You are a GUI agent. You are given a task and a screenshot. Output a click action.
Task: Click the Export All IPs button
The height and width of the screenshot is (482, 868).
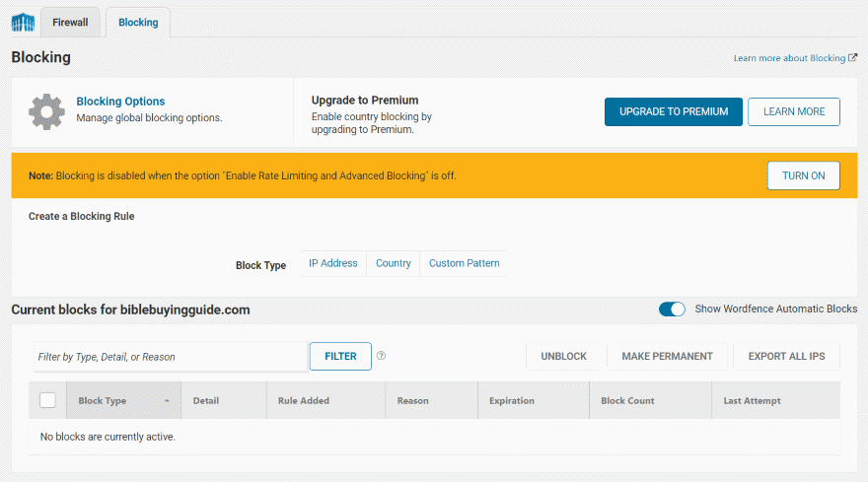click(x=786, y=356)
